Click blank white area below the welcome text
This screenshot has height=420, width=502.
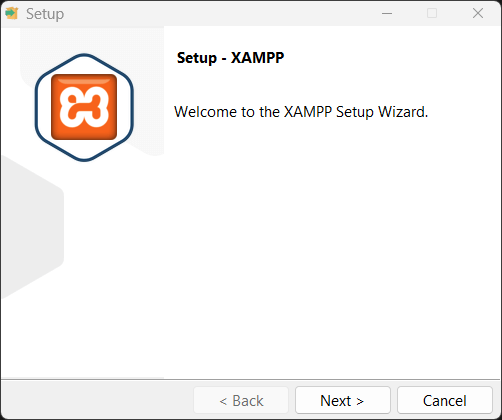click(x=332, y=250)
